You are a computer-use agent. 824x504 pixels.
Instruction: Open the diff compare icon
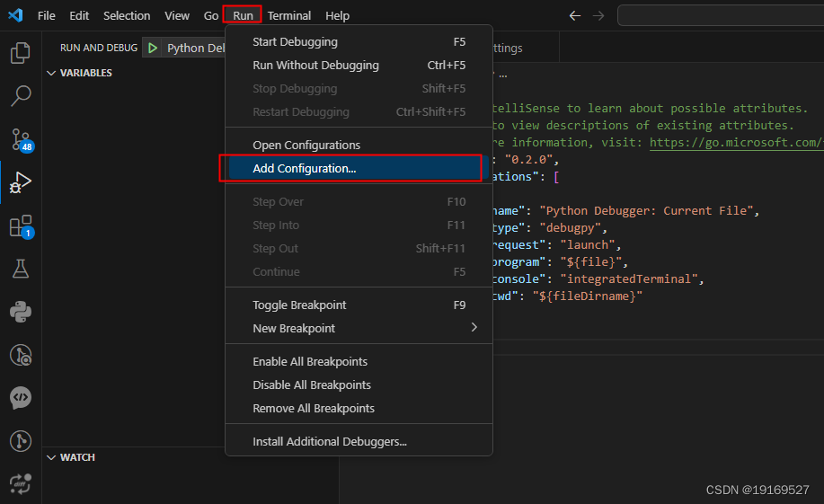point(21,483)
